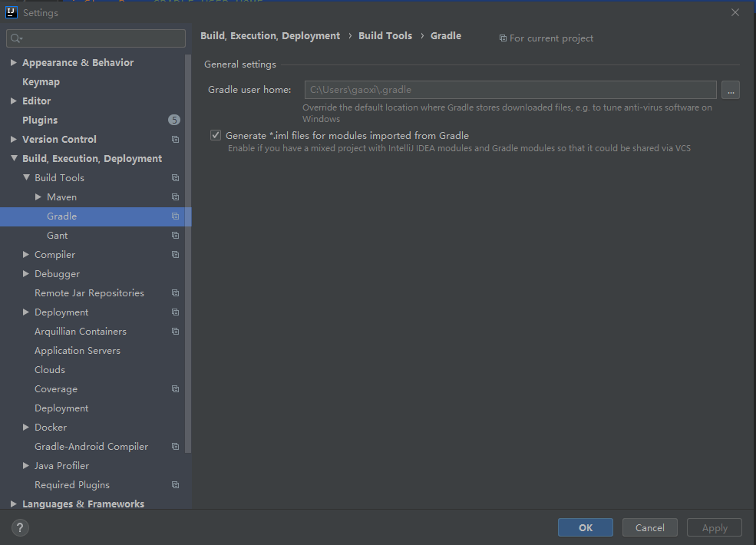The height and width of the screenshot is (545, 756).
Task: Collapse Build, Execution, Deployment section
Action: [x=14, y=158]
